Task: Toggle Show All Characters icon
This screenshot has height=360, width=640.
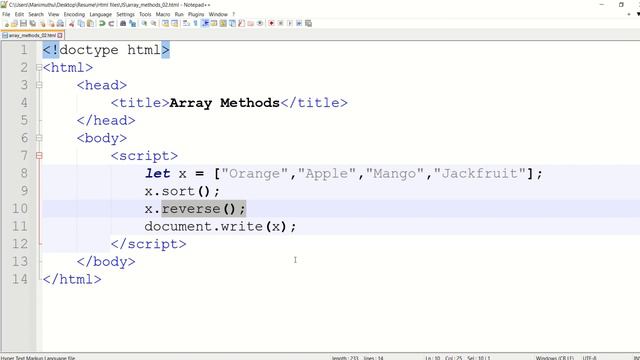Action: [x=195, y=23]
